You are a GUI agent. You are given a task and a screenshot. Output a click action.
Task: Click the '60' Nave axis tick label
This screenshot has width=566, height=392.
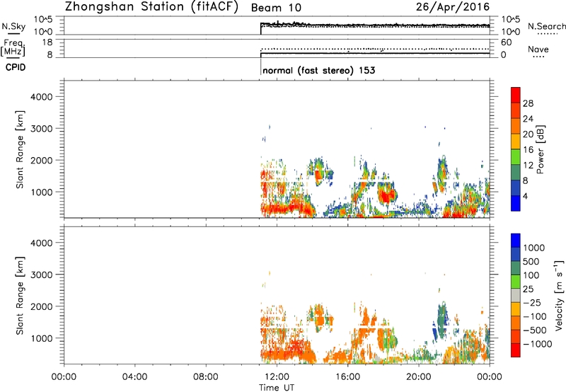[506, 42]
